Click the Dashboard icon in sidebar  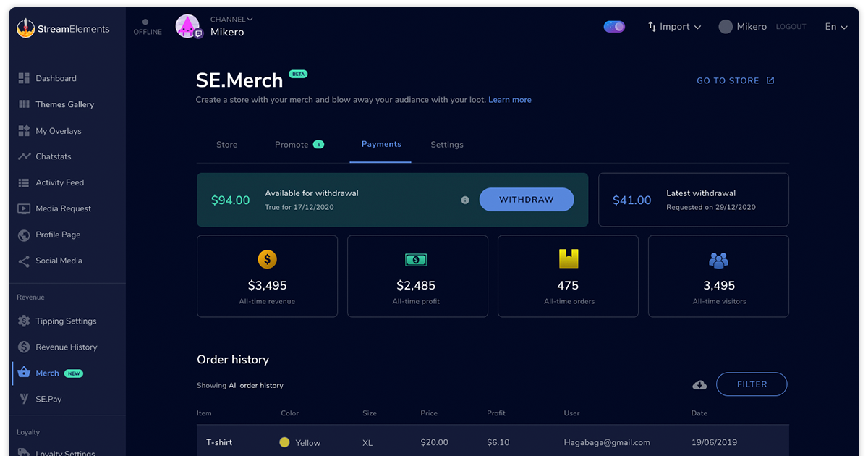point(24,78)
